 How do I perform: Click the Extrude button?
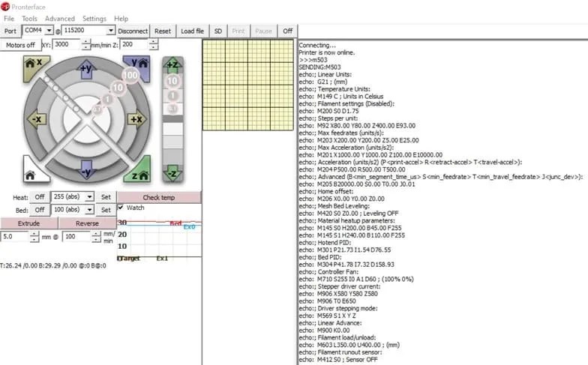(x=28, y=223)
